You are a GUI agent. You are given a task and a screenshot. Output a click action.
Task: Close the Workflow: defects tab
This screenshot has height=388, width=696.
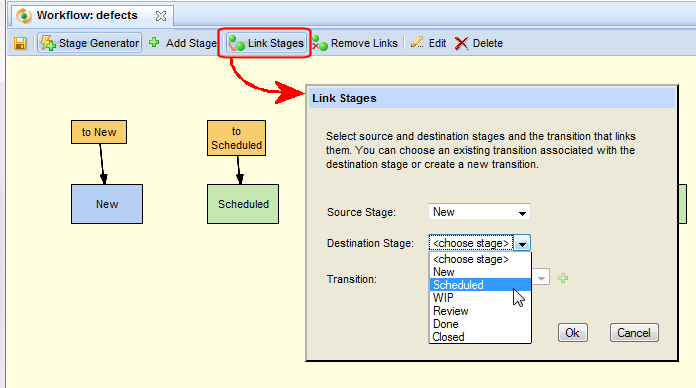click(161, 16)
